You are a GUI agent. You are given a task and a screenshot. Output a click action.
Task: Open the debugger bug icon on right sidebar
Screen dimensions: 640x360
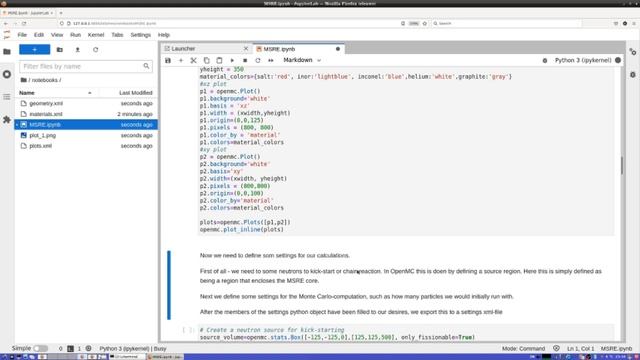coord(633,75)
